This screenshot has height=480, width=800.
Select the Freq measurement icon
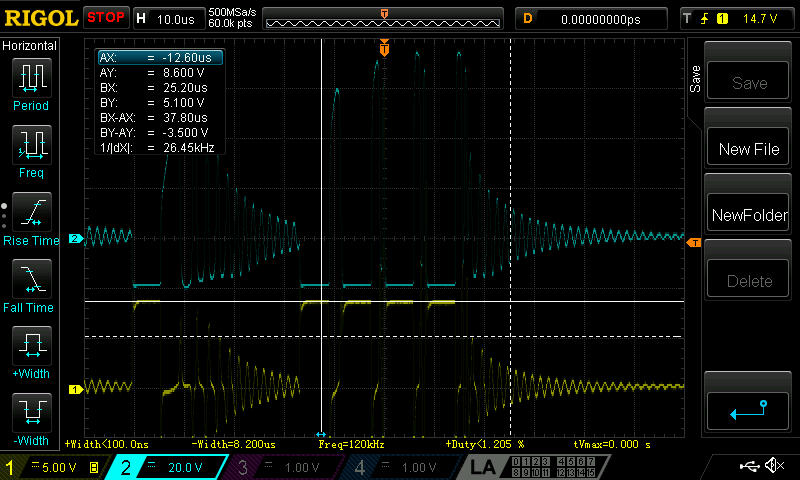tap(32, 144)
